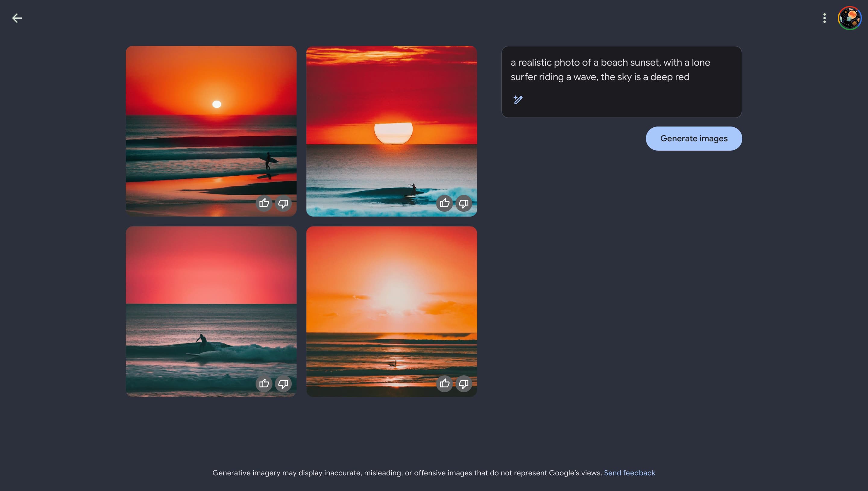Go back using the left arrow
This screenshot has height=491, width=868.
(x=17, y=18)
